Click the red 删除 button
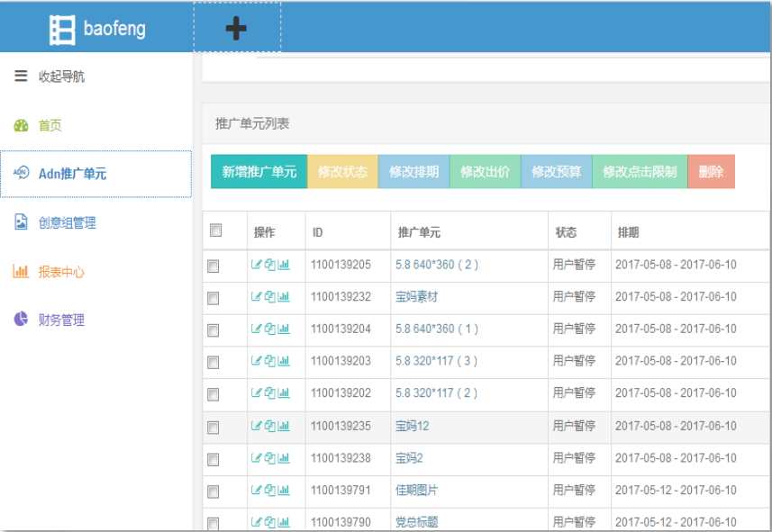Viewport: 772px width, 532px height. pos(711,172)
